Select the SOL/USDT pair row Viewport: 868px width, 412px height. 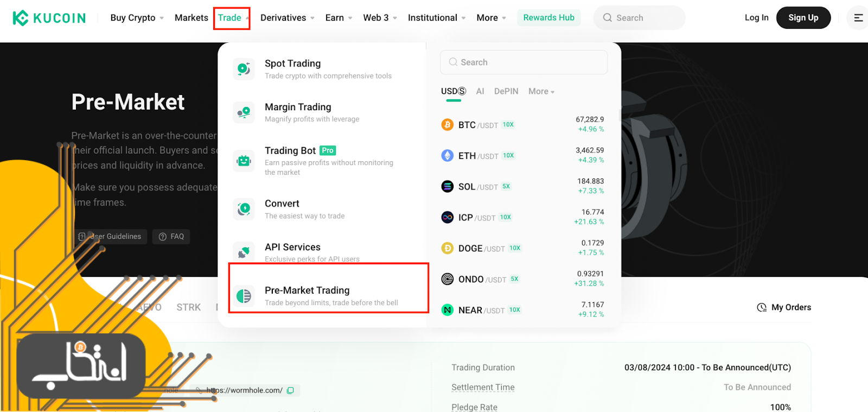[522, 187]
